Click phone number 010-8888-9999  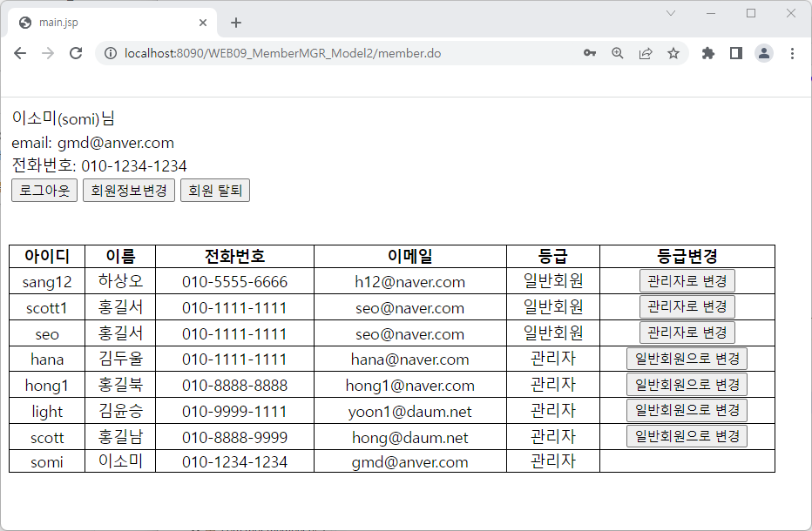coord(234,437)
